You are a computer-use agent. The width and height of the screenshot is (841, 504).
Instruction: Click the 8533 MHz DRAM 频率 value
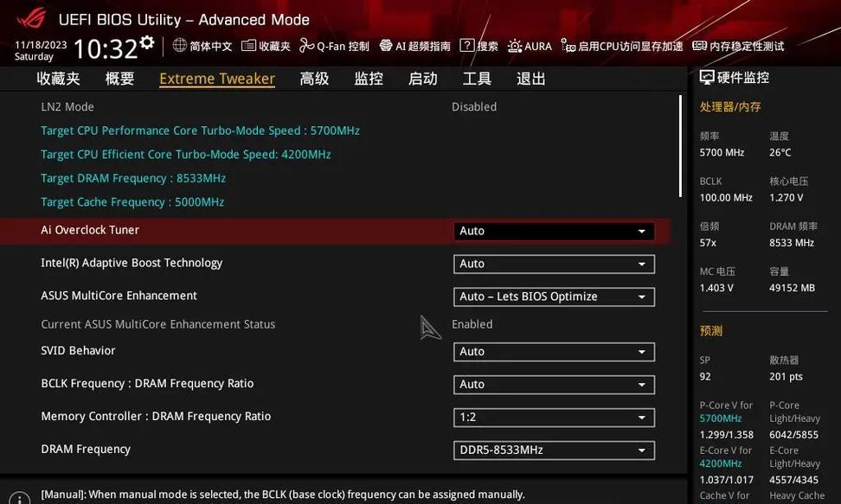click(792, 242)
